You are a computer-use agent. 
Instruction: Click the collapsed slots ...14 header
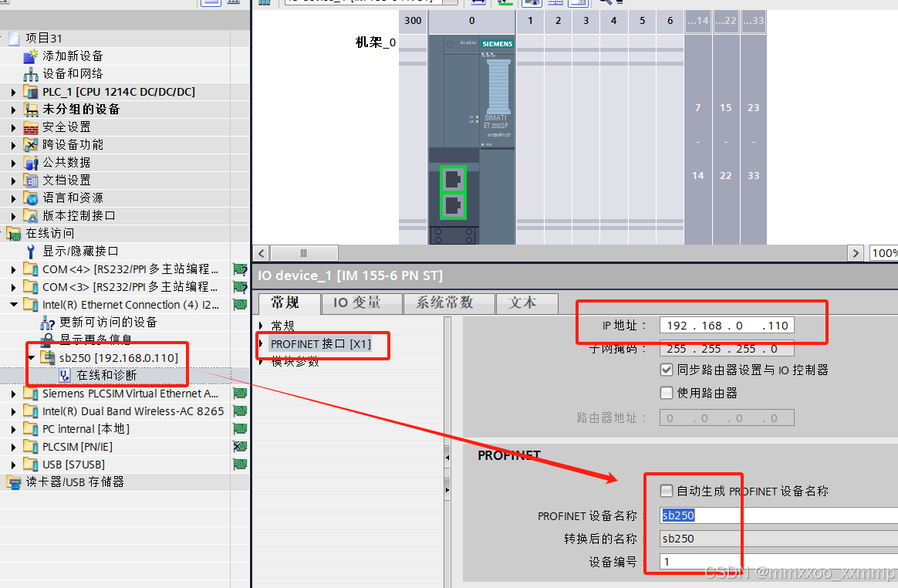(x=698, y=21)
